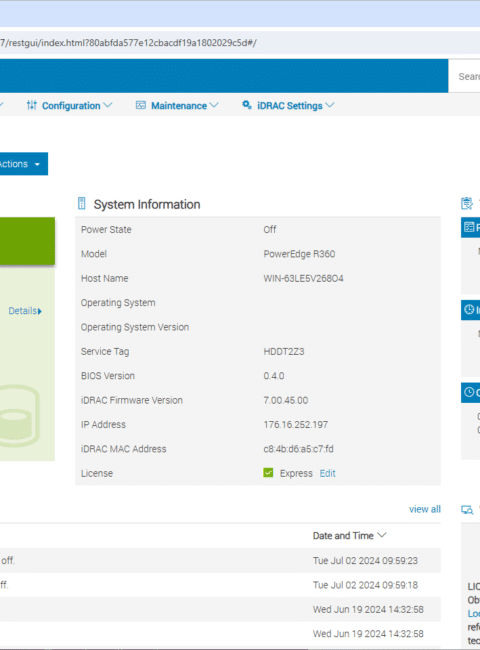This screenshot has height=650, width=480.
Task: Select the PowerEdge R360 model value
Action: point(299,254)
